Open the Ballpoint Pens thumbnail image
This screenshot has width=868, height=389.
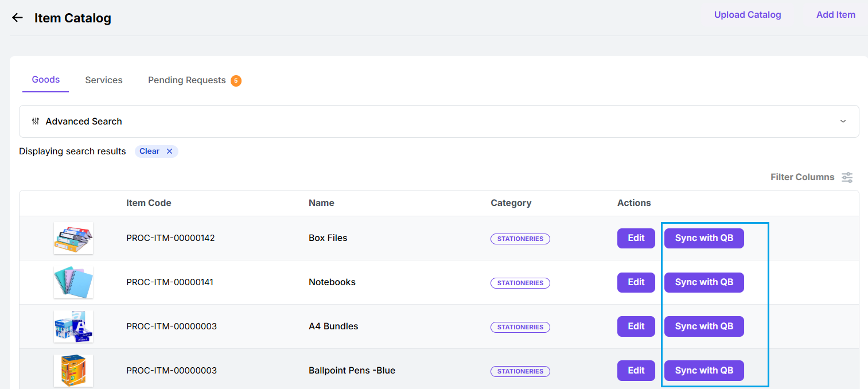pyautogui.click(x=73, y=371)
